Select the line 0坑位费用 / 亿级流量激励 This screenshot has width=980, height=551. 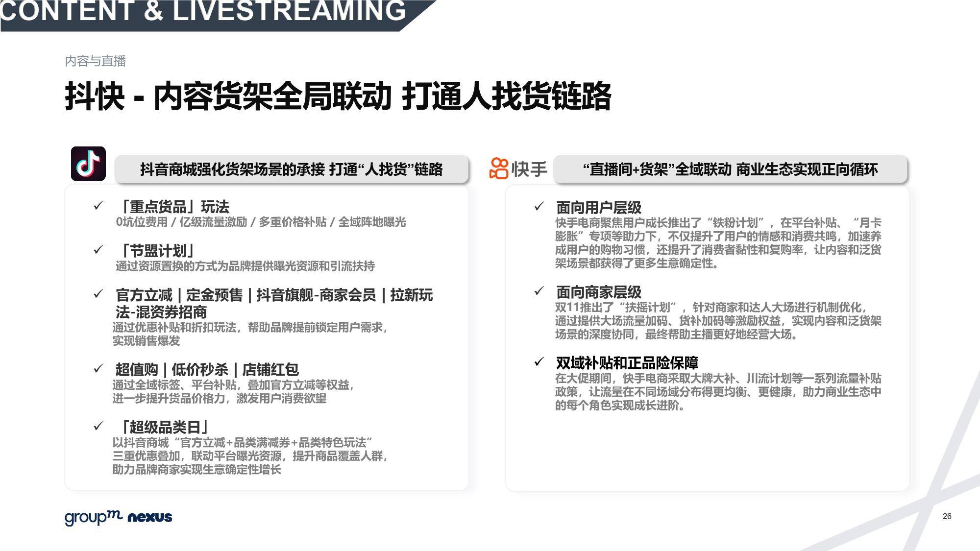[x=261, y=222]
